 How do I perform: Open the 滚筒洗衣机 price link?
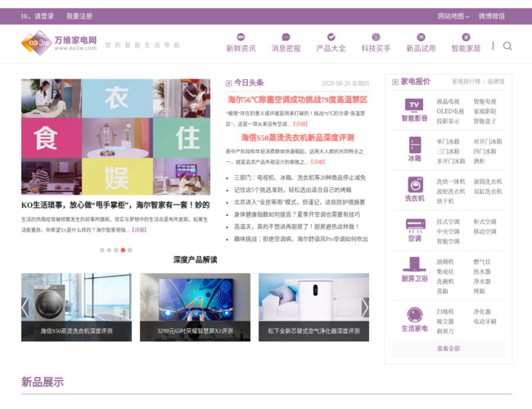[488, 182]
